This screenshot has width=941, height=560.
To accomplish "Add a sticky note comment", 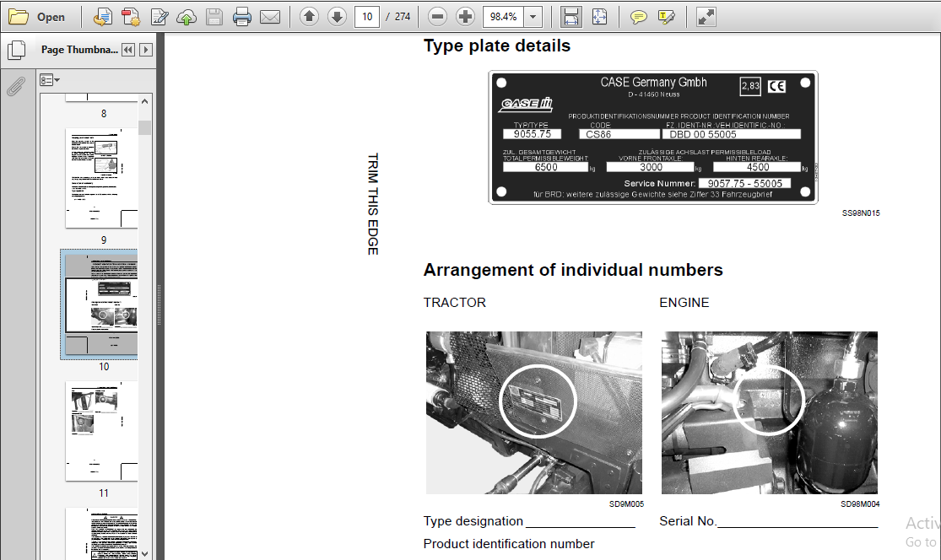I will 639,17.
